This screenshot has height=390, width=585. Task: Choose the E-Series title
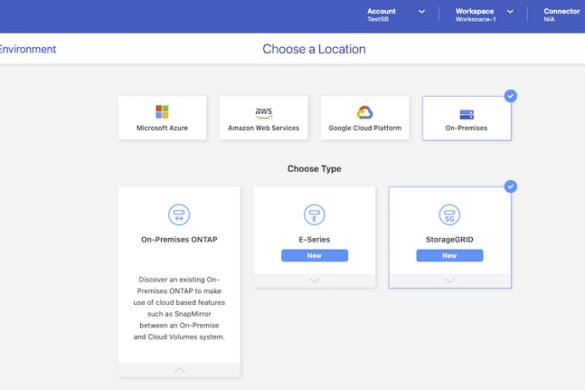[314, 240]
